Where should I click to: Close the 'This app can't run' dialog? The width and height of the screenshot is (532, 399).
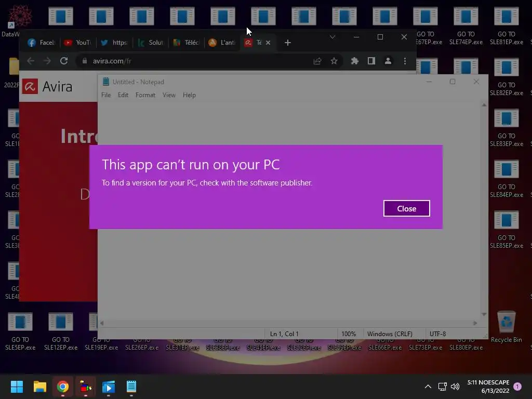pos(406,208)
